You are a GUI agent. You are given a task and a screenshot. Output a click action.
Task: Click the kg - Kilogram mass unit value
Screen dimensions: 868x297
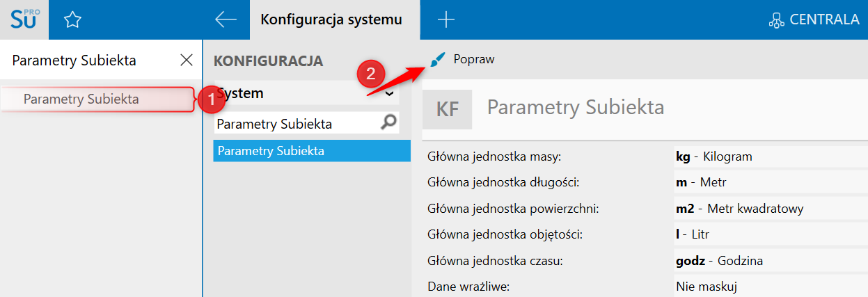click(x=714, y=156)
